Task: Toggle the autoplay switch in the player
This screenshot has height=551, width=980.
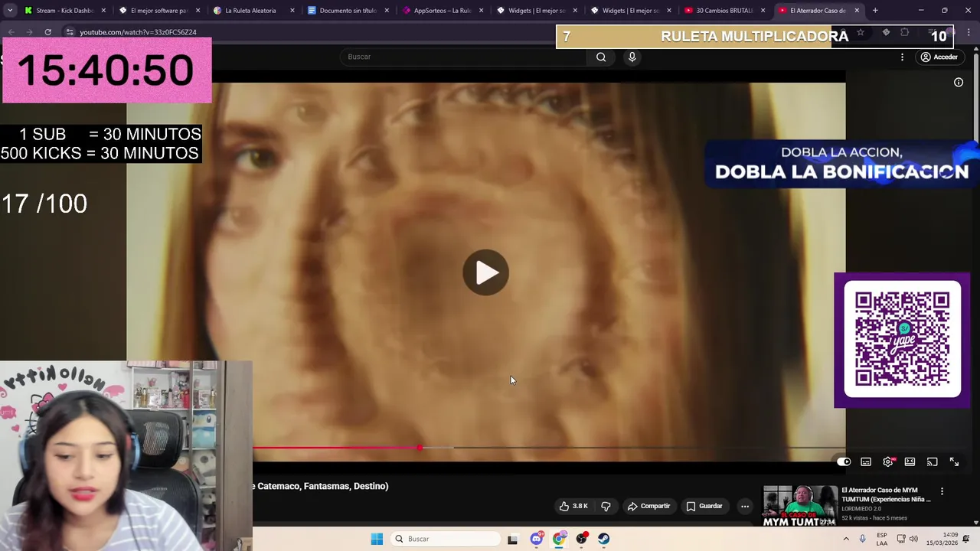Action: click(844, 462)
